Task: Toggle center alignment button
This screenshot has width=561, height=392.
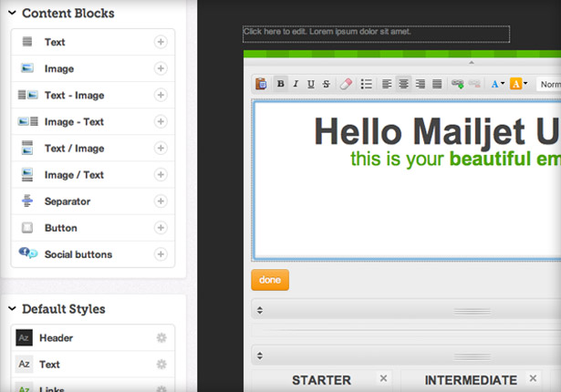Action: coord(403,84)
